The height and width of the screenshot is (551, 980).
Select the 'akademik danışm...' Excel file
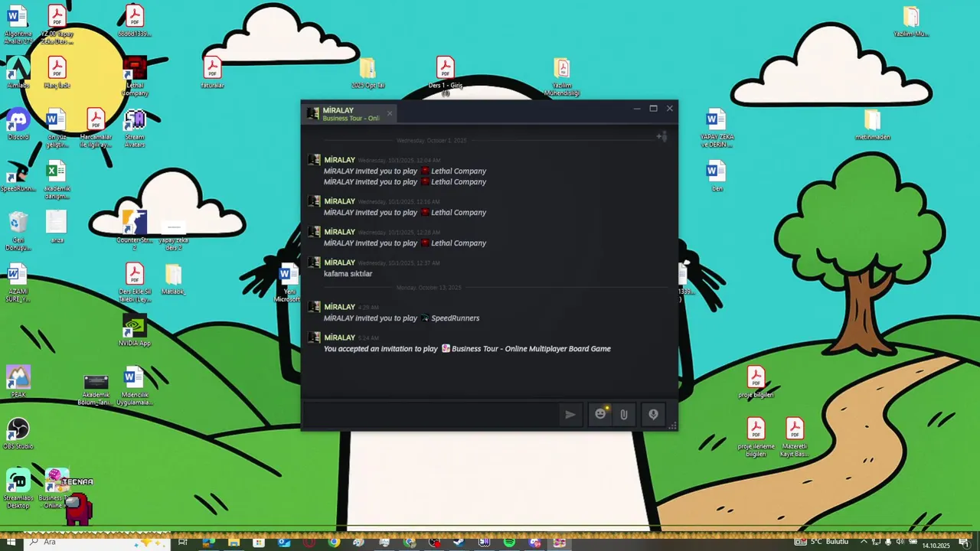[x=57, y=181]
